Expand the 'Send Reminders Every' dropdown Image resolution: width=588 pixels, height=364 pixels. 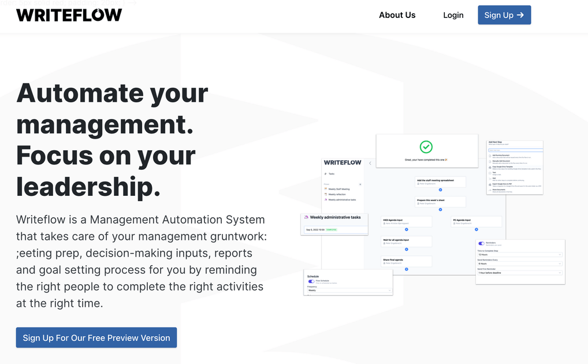[519, 263]
